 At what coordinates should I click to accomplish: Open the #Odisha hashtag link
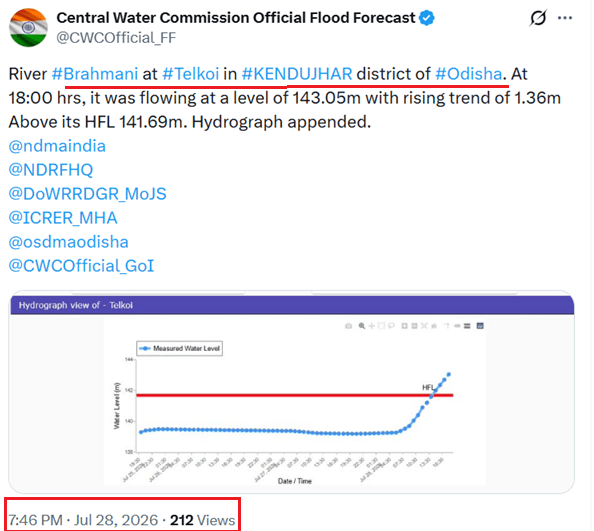click(x=469, y=74)
